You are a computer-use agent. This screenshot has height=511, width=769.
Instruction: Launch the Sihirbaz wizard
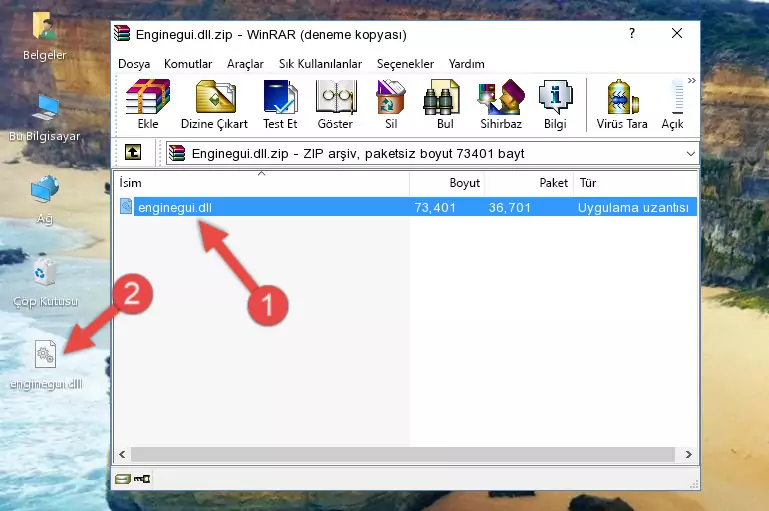coord(501,104)
